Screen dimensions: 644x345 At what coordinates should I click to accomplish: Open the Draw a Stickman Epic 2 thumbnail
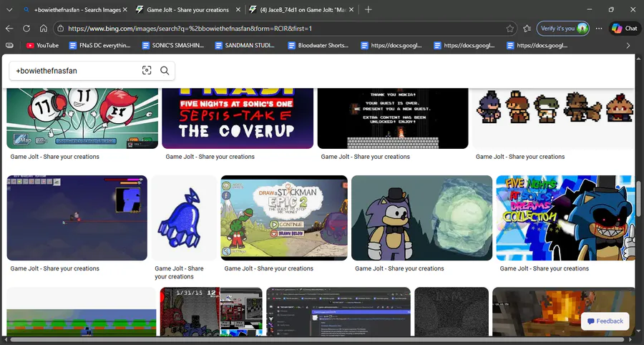(284, 218)
